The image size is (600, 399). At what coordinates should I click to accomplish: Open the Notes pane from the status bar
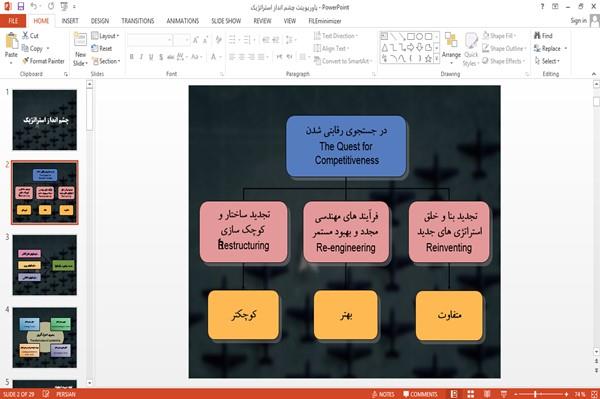[x=383, y=394]
